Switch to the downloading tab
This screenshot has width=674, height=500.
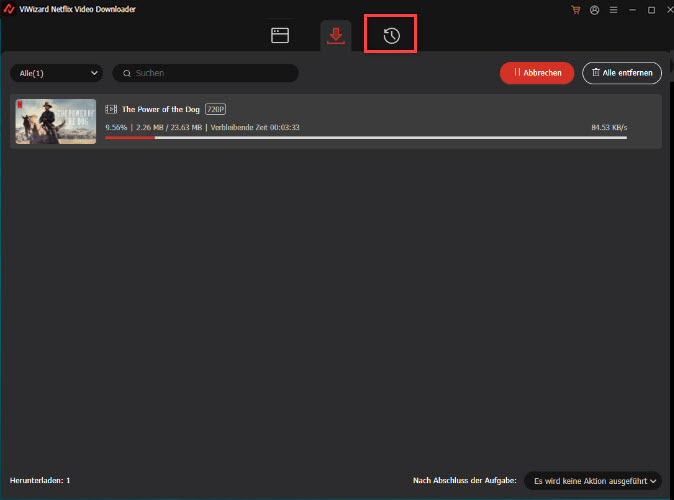(336, 35)
